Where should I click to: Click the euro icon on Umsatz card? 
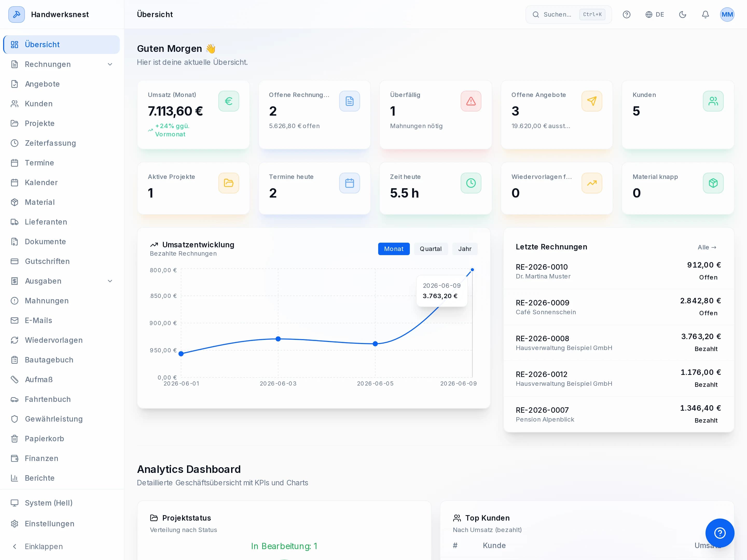(x=229, y=101)
